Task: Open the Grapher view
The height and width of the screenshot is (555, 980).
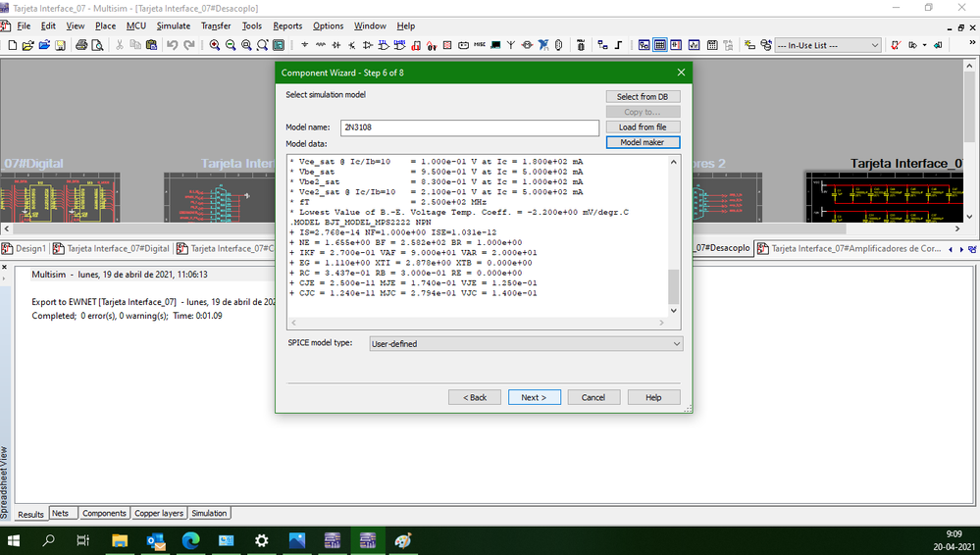Action: pyautogui.click(x=694, y=45)
